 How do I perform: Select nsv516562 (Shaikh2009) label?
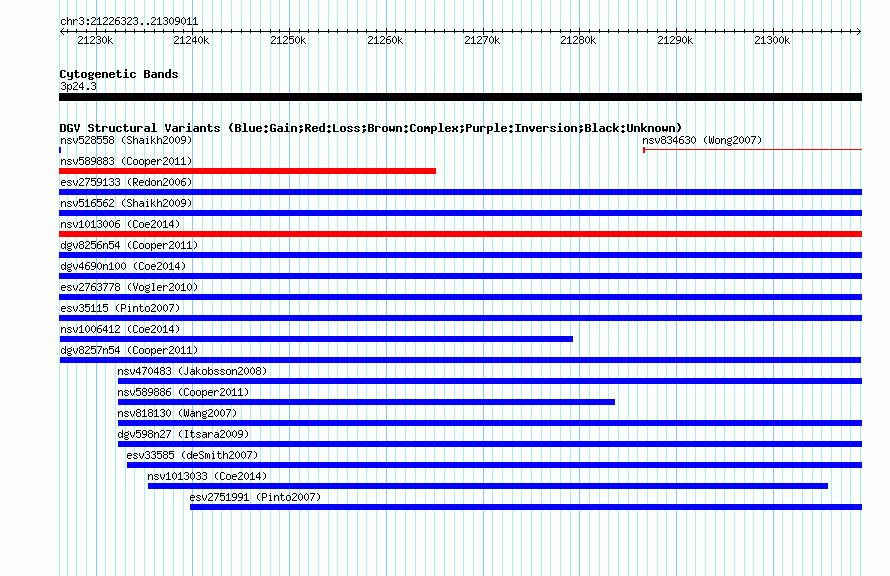pos(126,203)
